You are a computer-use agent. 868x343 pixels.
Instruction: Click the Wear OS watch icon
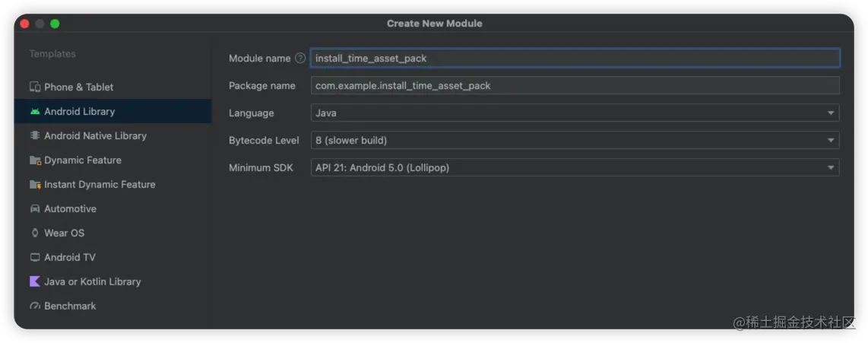pyautogui.click(x=35, y=233)
